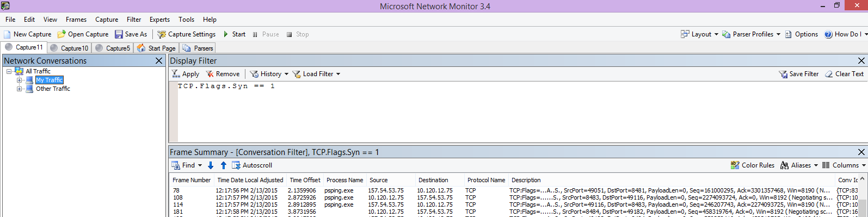Open the Parser Profiles dropdown
868x217 pixels.
pos(751,34)
